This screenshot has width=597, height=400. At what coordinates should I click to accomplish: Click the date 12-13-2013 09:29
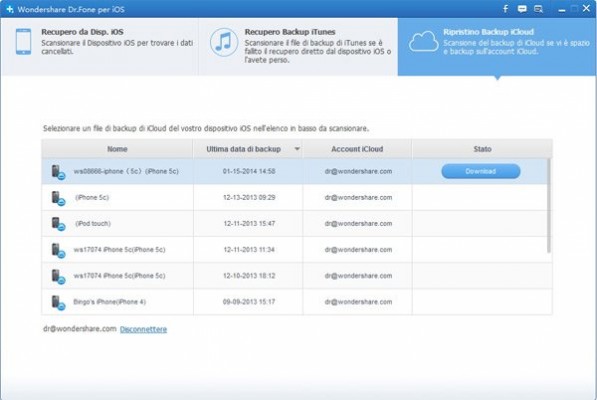tap(249, 198)
